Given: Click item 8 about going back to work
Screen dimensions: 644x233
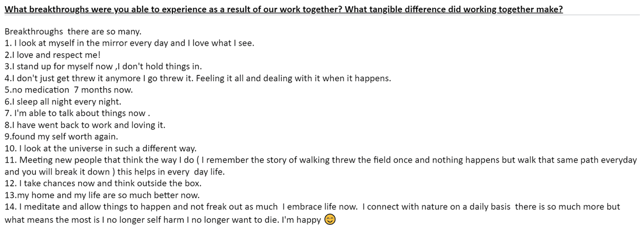Looking at the screenshot, I should 85,125.
